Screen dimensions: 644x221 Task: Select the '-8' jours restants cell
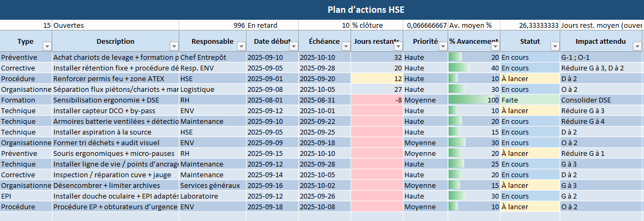coord(377,100)
